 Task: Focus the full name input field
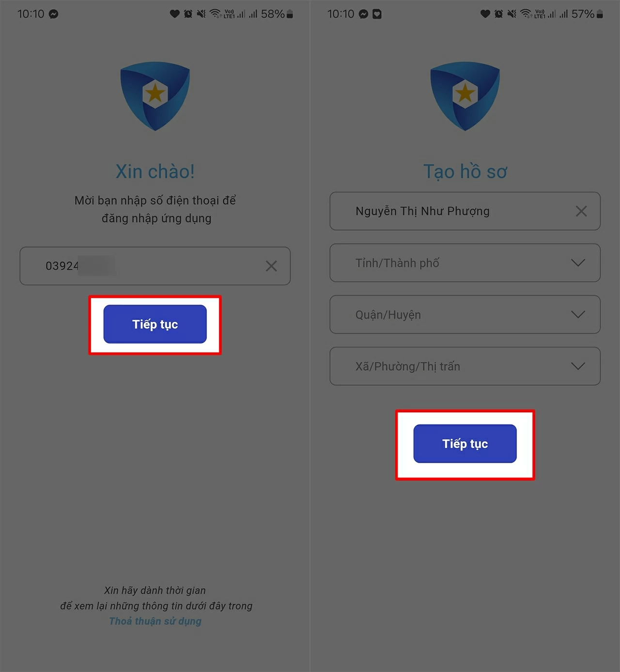coord(465,211)
